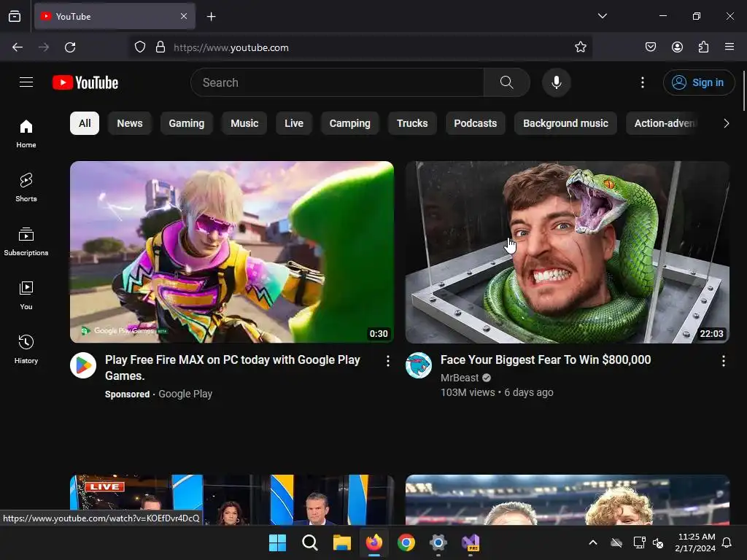Open the taskbar clock and date
Viewport: 747px width, 560px height.
695,542
